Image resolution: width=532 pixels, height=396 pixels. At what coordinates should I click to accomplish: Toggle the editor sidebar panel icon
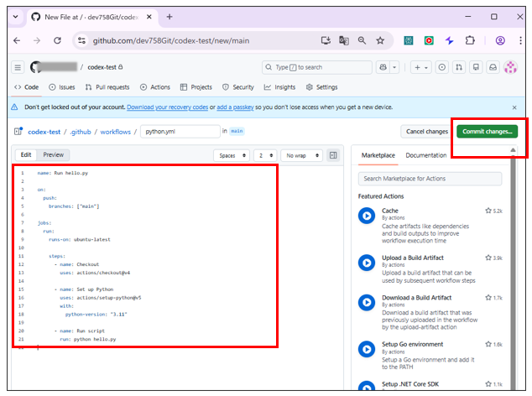tap(333, 155)
